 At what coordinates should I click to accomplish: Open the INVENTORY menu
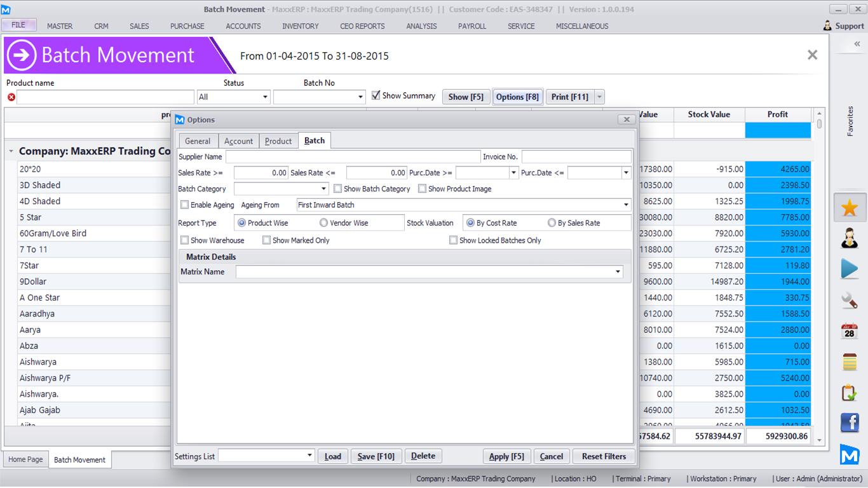[300, 26]
